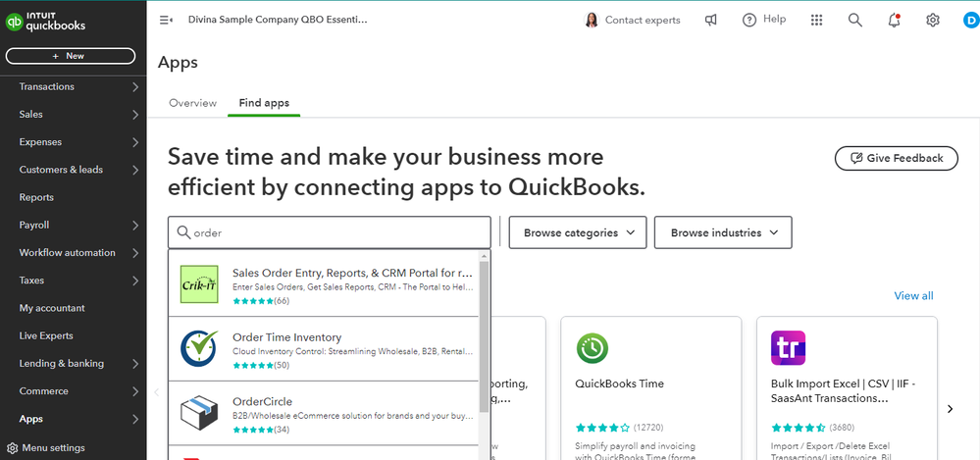Click the QuickBooks logo
The height and width of the screenshot is (460, 980).
pos(45,23)
